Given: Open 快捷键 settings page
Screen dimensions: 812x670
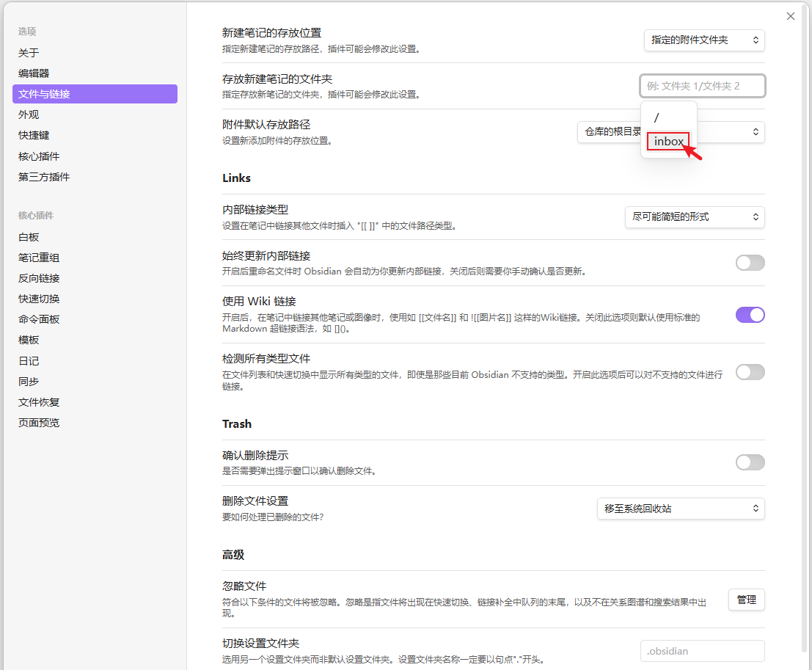Looking at the screenshot, I should pyautogui.click(x=34, y=135).
